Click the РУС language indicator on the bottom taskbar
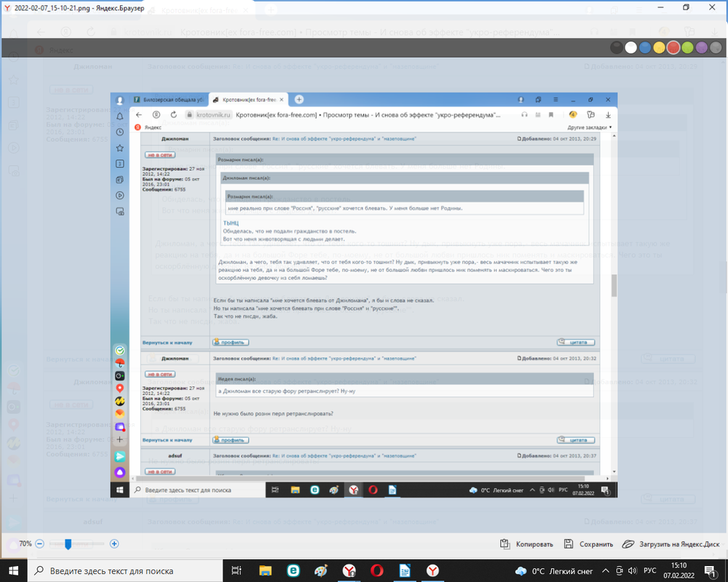This screenshot has height=582, width=728. click(x=650, y=571)
